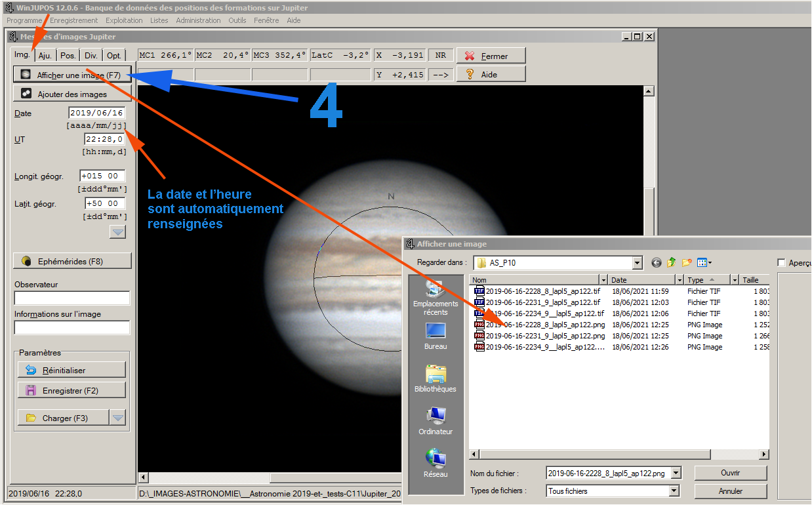Click Ajouter des images button
The image size is (812, 505).
(73, 94)
